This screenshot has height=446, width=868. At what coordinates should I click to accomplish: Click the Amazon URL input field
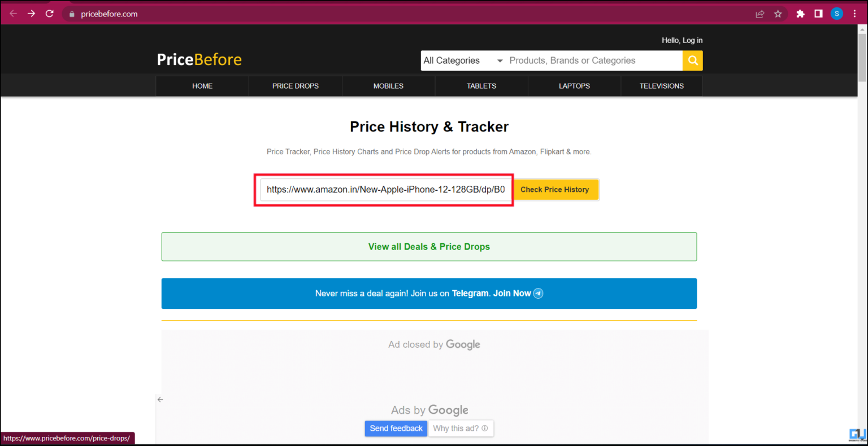point(384,190)
